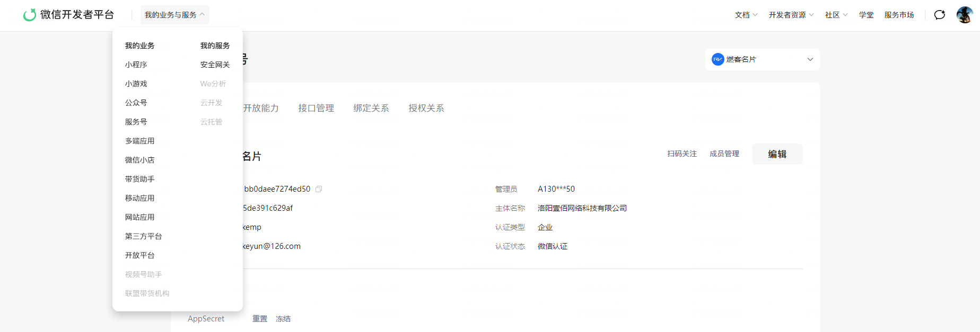Choose 公众号 in the dropdown menu
980x332 pixels.
(136, 103)
